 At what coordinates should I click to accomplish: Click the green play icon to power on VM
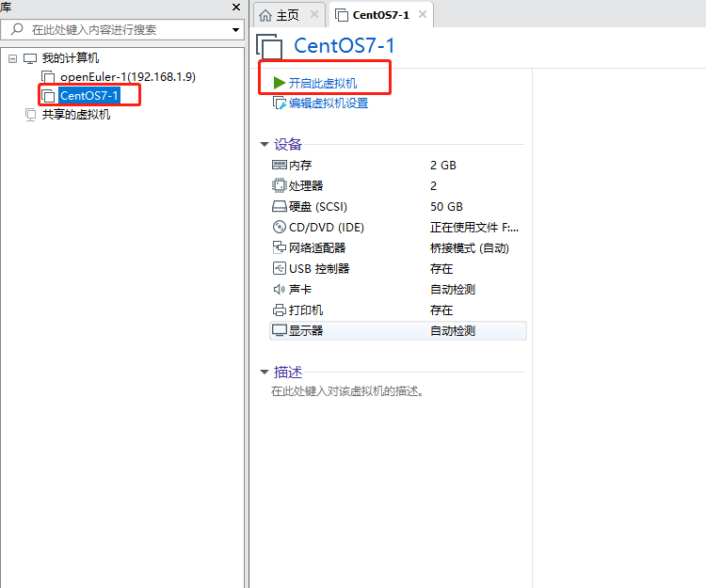click(x=280, y=83)
